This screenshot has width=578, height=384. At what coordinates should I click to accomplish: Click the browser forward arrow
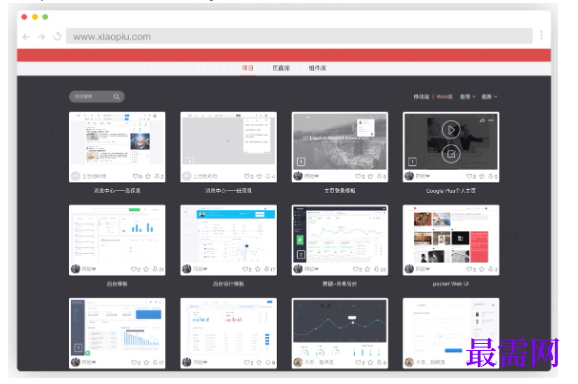coord(41,37)
